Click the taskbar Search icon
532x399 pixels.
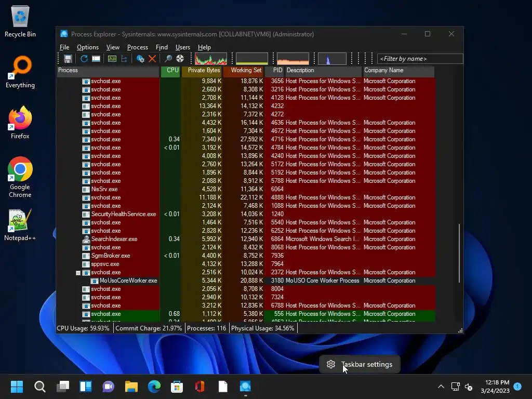pyautogui.click(x=39, y=387)
